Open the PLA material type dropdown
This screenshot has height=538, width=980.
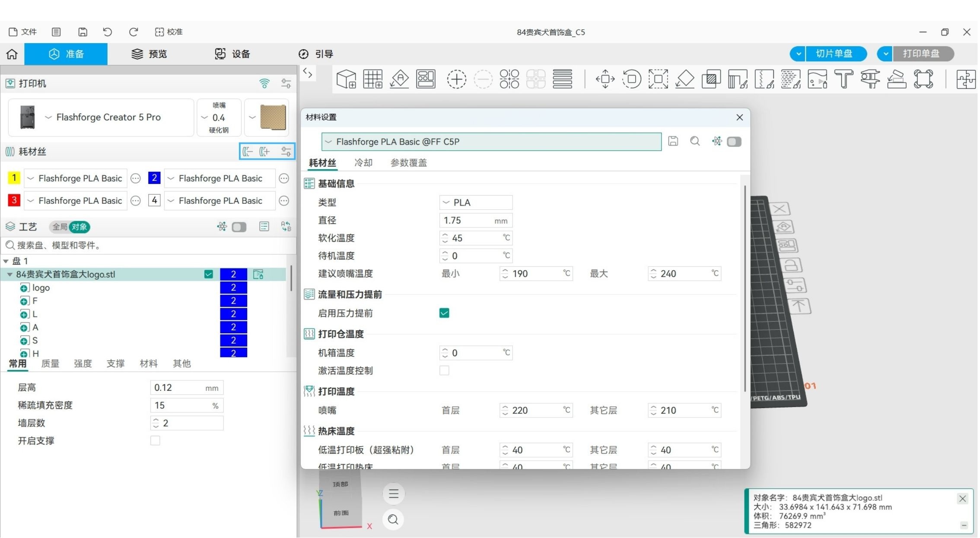coord(476,203)
